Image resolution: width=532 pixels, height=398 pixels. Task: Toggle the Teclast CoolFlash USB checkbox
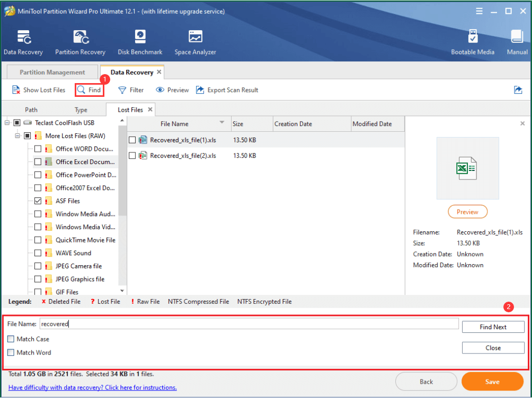[x=17, y=123]
